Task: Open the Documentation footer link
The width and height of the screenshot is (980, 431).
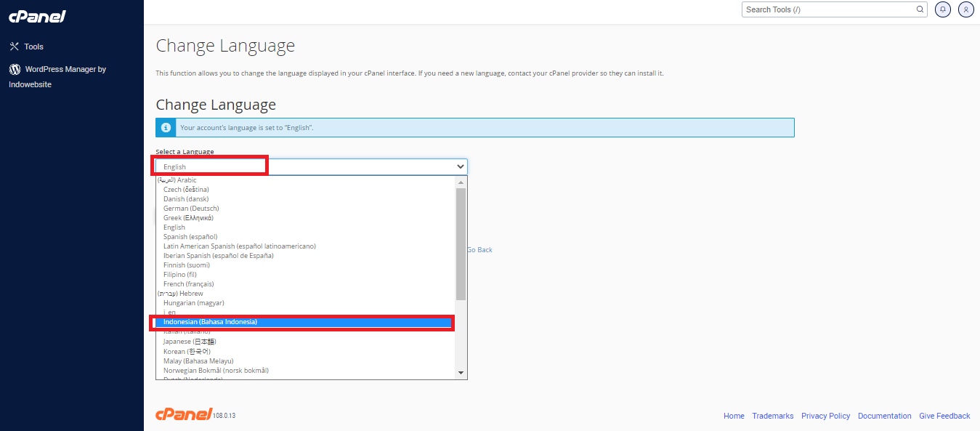Action: coord(884,416)
